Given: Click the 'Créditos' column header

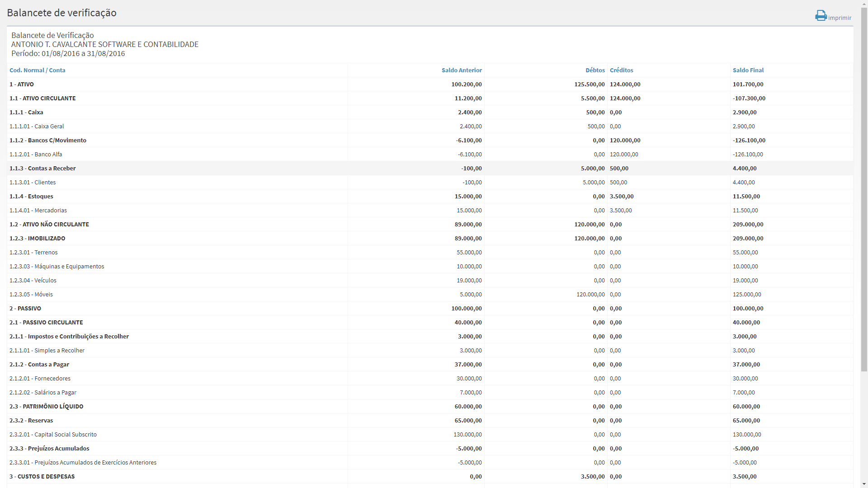Looking at the screenshot, I should [622, 70].
